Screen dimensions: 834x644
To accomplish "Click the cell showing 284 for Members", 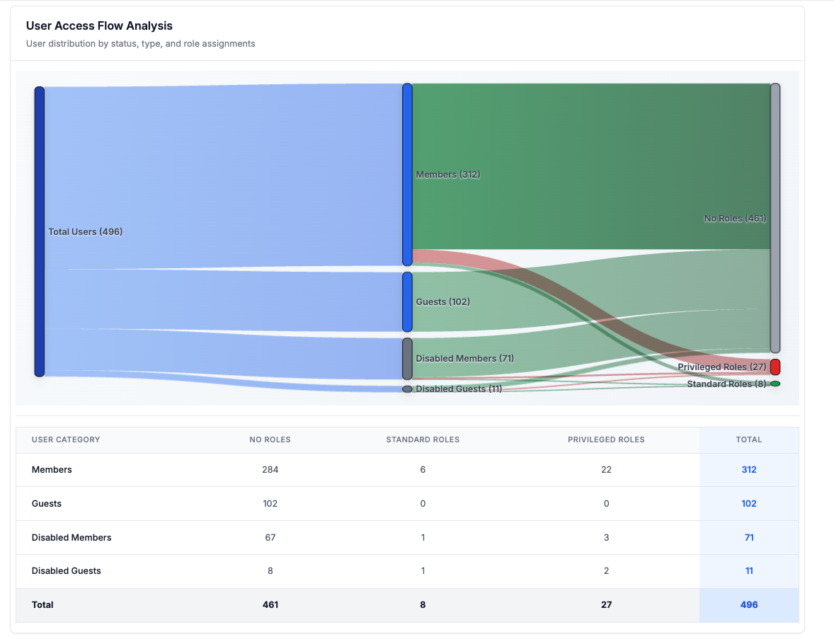I will click(x=270, y=469).
